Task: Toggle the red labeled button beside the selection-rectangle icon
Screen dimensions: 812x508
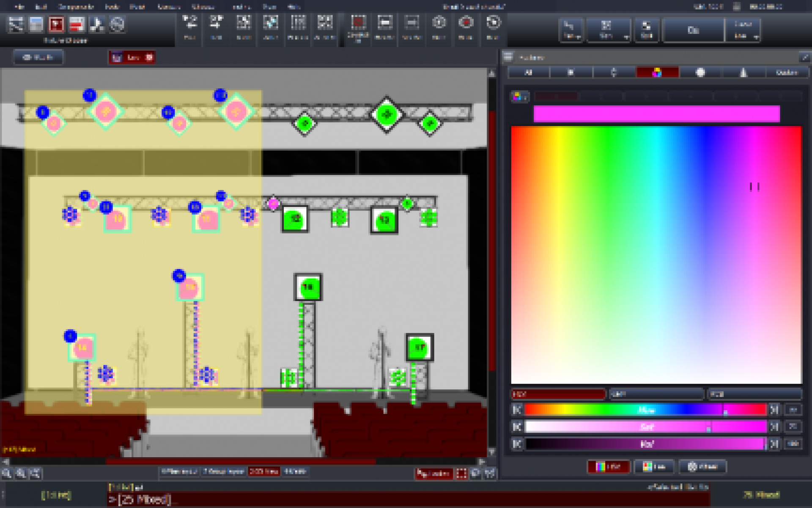Action: coord(433,473)
